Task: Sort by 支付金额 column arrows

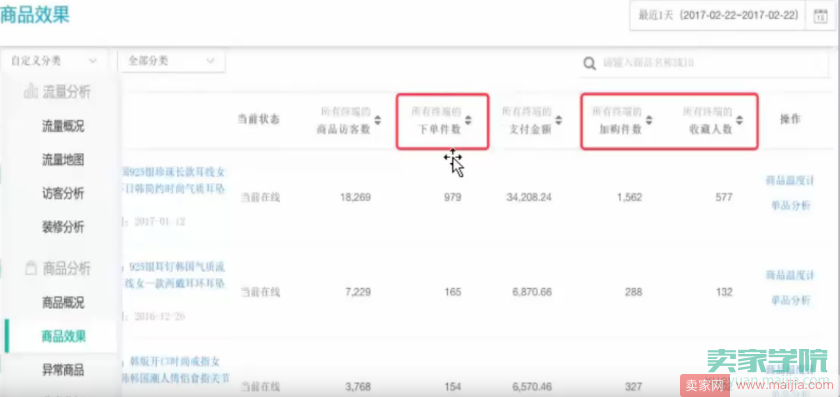Action: tap(559, 120)
